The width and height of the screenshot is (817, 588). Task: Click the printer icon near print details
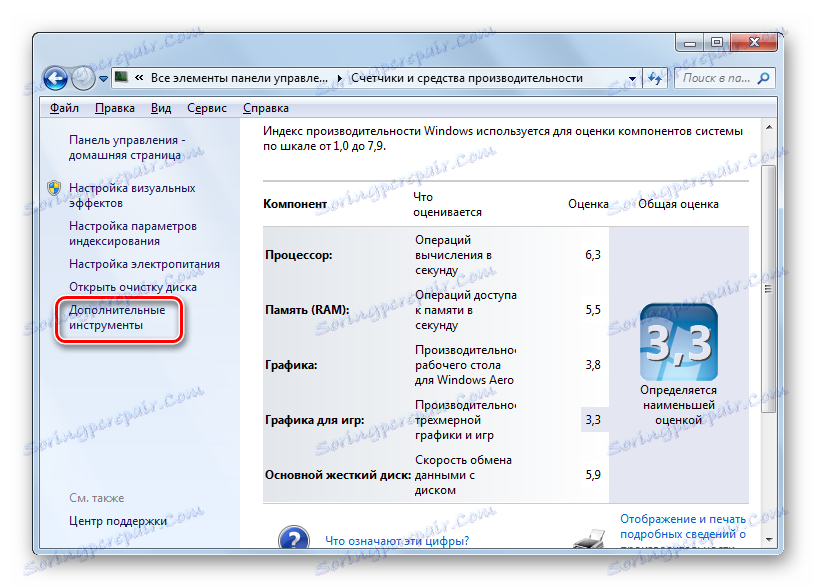point(589,538)
